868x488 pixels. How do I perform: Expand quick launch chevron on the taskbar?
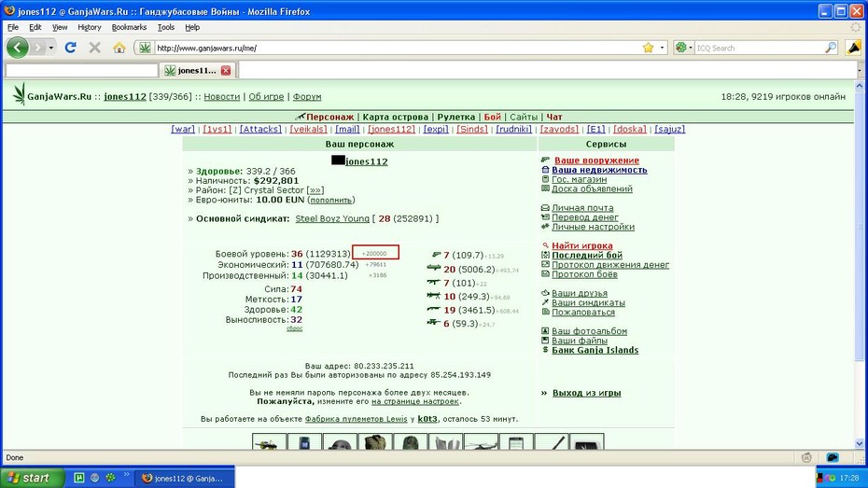coord(126,475)
